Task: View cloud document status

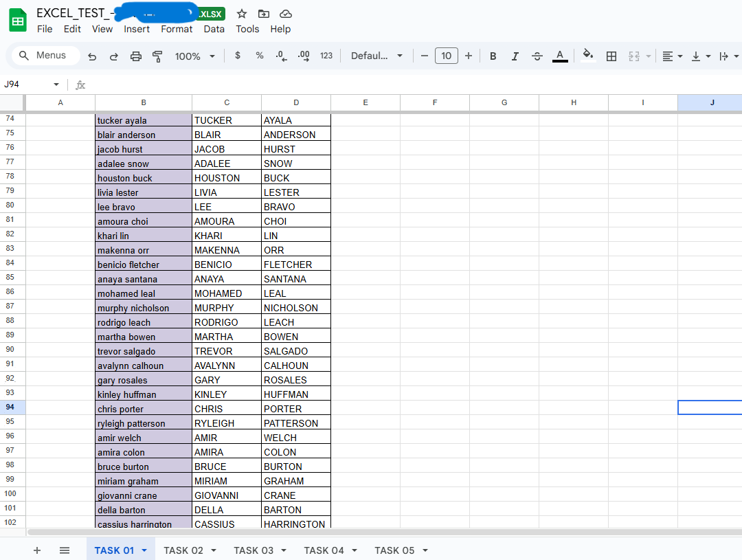Action: click(x=286, y=14)
